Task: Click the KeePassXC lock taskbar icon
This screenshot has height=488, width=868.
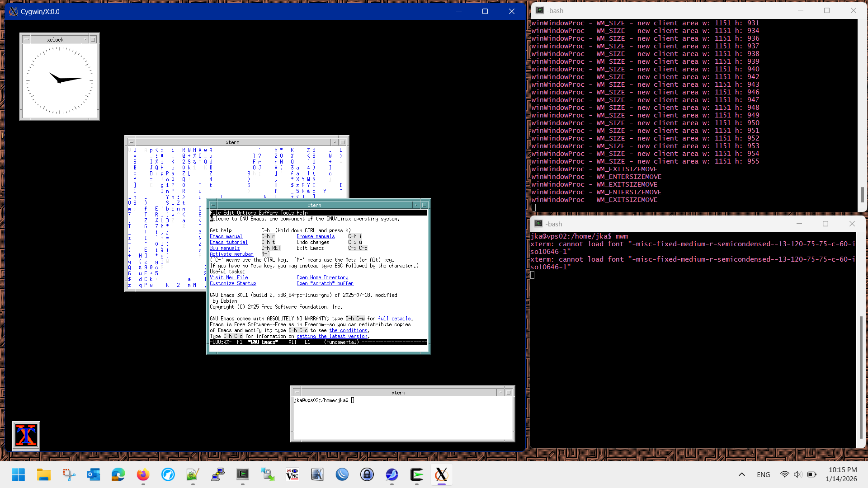Action: click(x=367, y=474)
